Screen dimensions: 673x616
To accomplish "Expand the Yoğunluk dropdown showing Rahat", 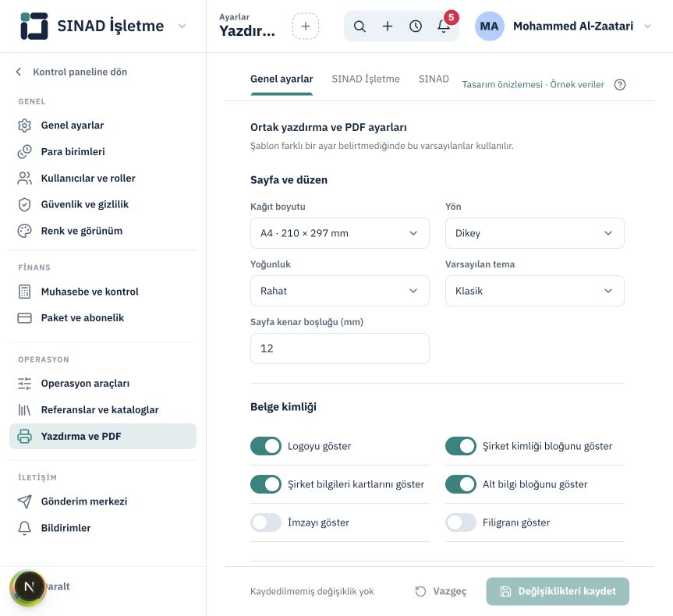I will pyautogui.click(x=340, y=291).
